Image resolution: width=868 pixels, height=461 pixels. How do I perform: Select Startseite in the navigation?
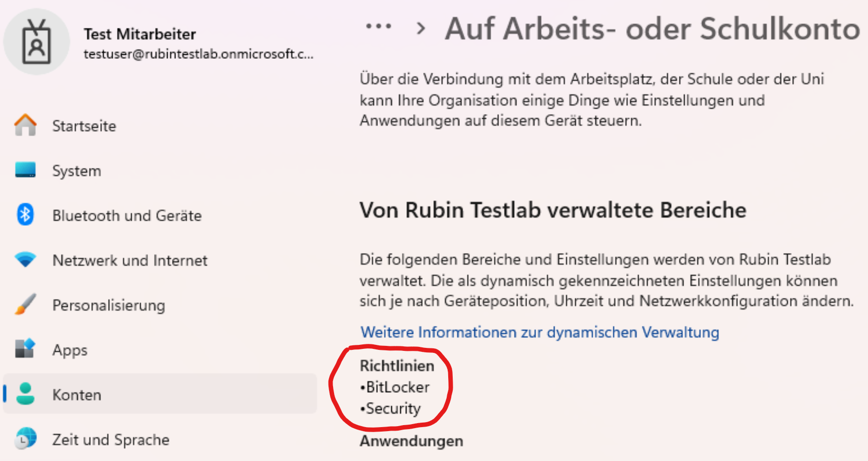pyautogui.click(x=84, y=126)
